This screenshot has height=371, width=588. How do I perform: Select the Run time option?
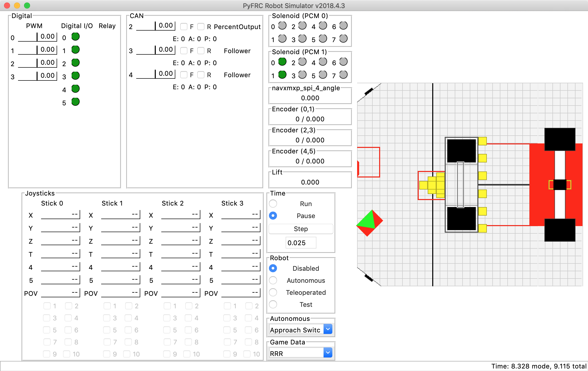[x=273, y=204]
